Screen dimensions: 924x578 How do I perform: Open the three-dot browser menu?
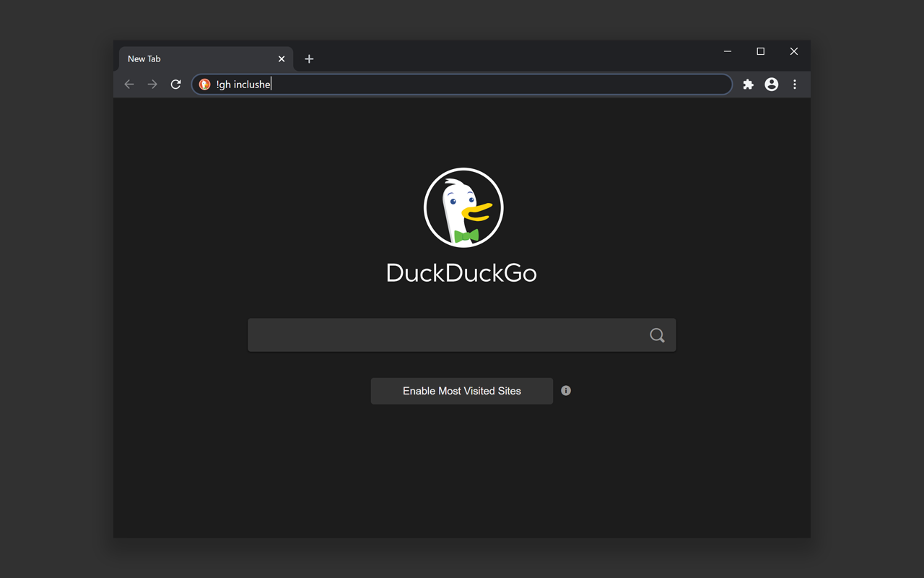(x=795, y=85)
